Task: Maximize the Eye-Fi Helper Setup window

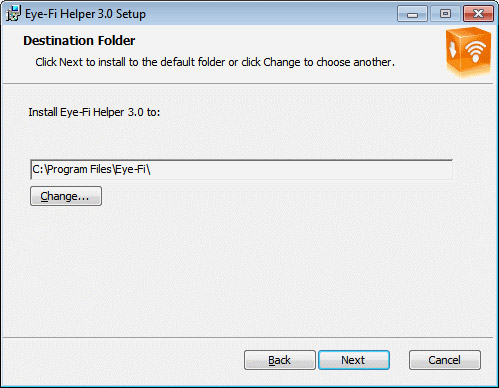Action: click(445, 14)
